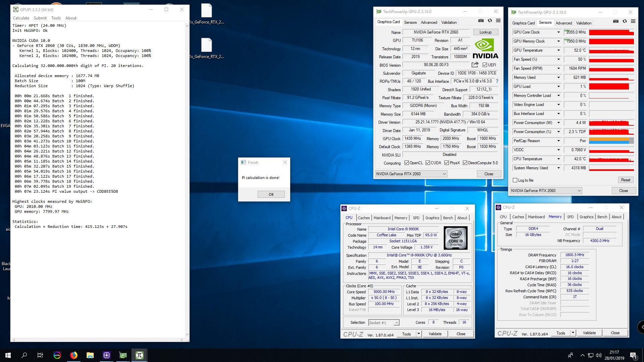Click the Lookup button in GPU-Z

click(x=485, y=32)
